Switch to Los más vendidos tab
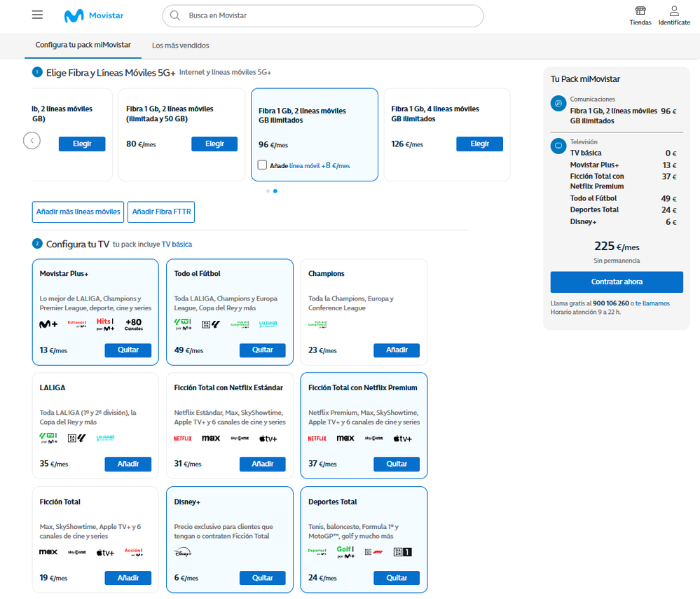The image size is (700, 599). pyautogui.click(x=180, y=46)
